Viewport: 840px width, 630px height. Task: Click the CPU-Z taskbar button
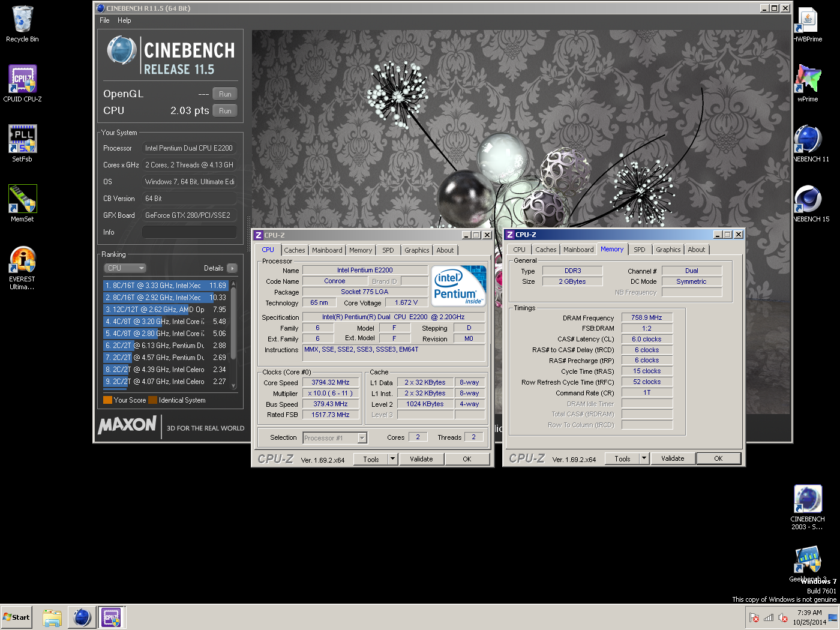(111, 617)
